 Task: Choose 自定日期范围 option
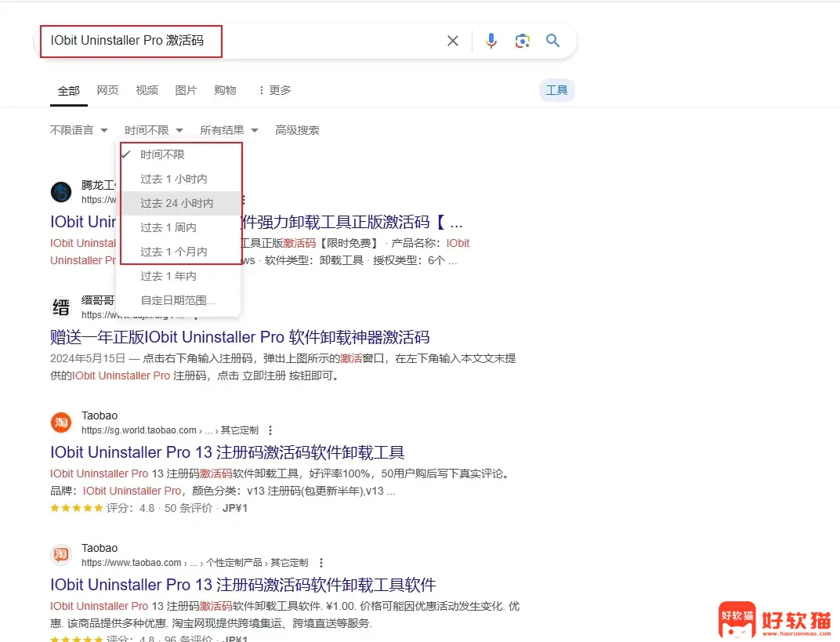(179, 300)
